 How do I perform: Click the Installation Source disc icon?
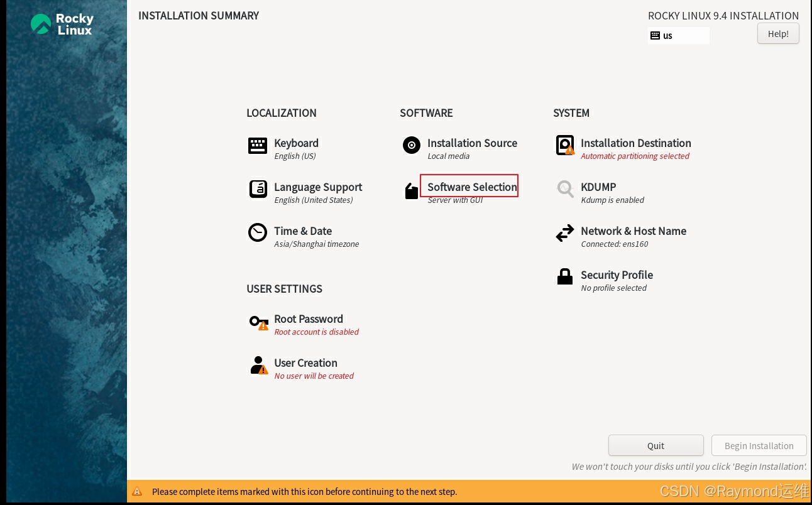click(411, 146)
